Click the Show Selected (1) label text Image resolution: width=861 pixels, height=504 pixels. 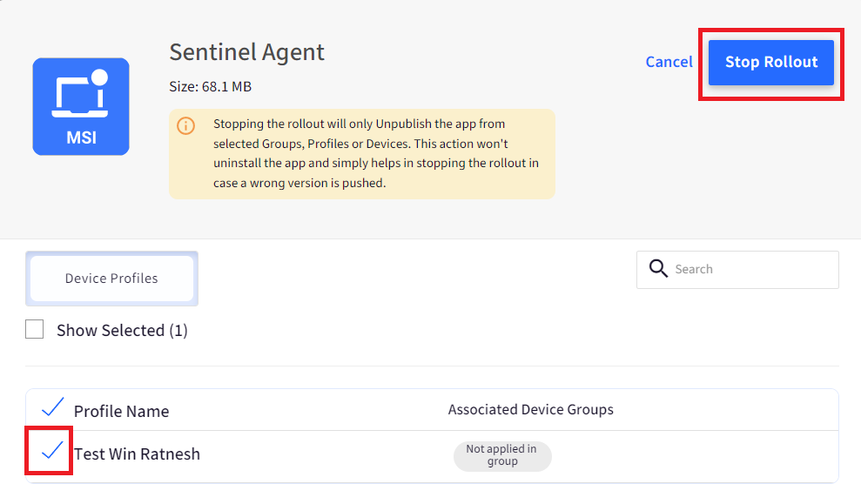pos(122,331)
